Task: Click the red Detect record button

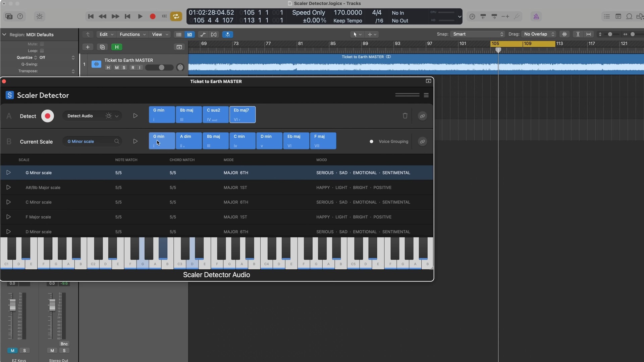Action: point(47,116)
